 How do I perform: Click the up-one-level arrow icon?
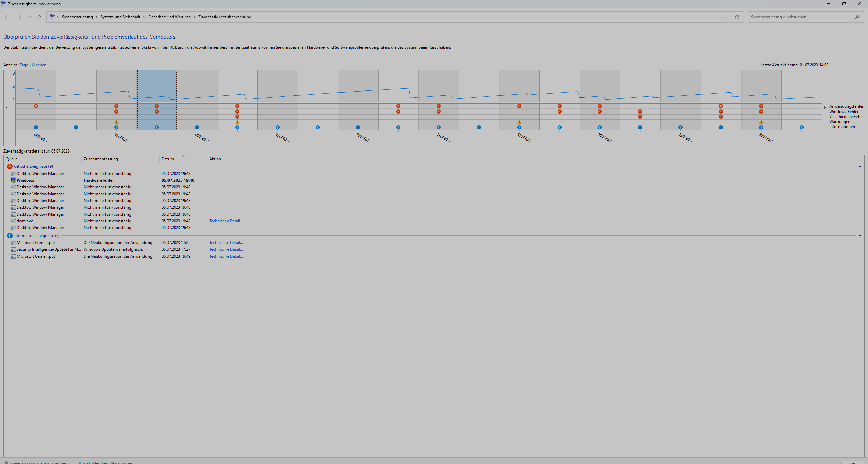click(x=39, y=17)
